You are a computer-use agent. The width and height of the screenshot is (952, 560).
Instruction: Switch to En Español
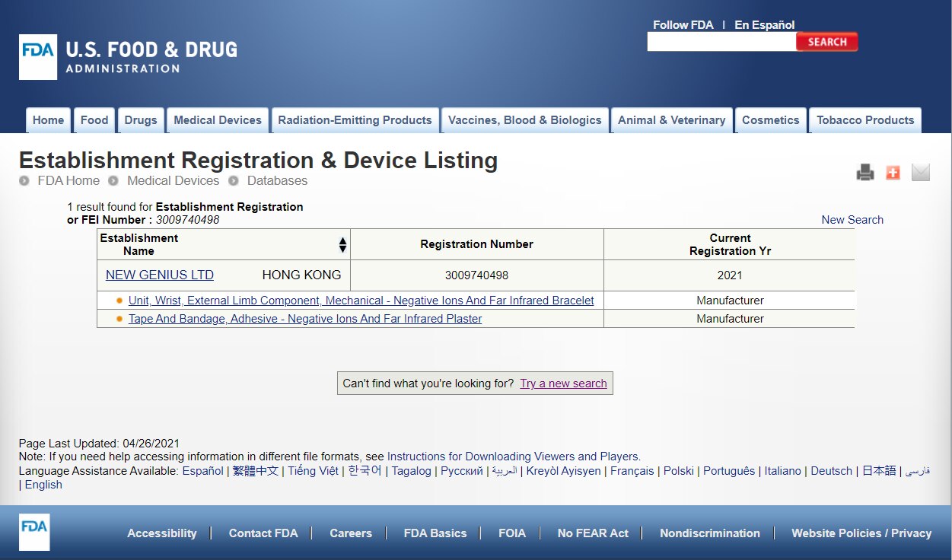coord(765,25)
